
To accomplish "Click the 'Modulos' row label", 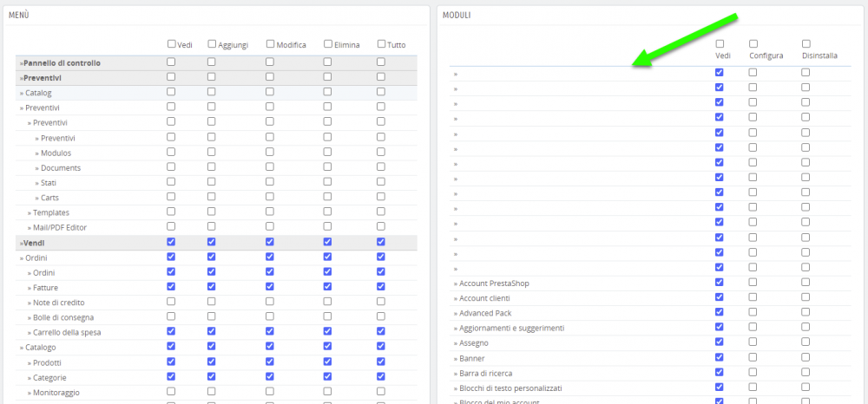I will tap(56, 153).
